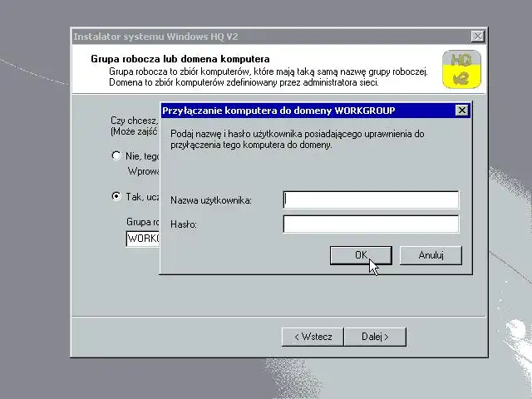Focus the Nazwa użytkownika input field
Image resolution: width=532 pixels, height=399 pixels.
click(x=371, y=199)
